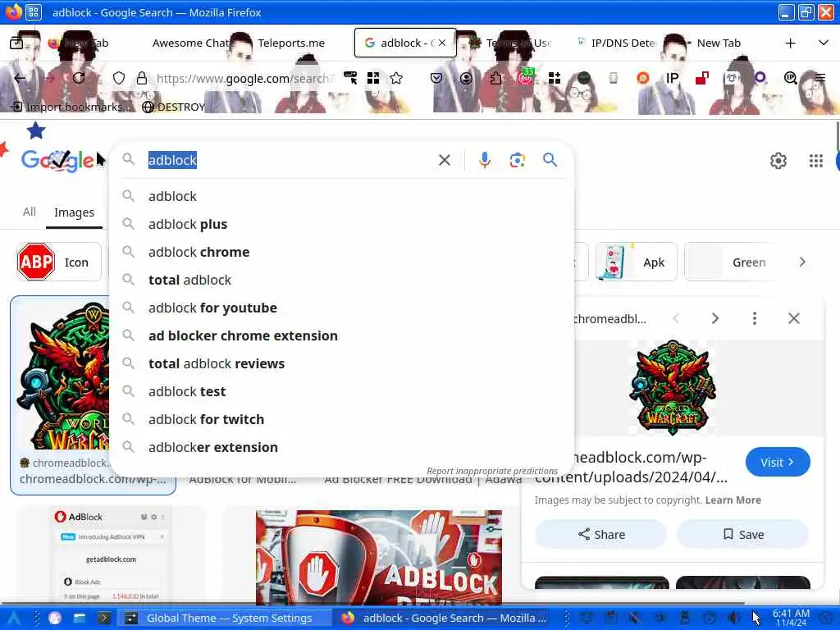
Task: Choose suggestion 'adblock test'
Action: (342, 391)
